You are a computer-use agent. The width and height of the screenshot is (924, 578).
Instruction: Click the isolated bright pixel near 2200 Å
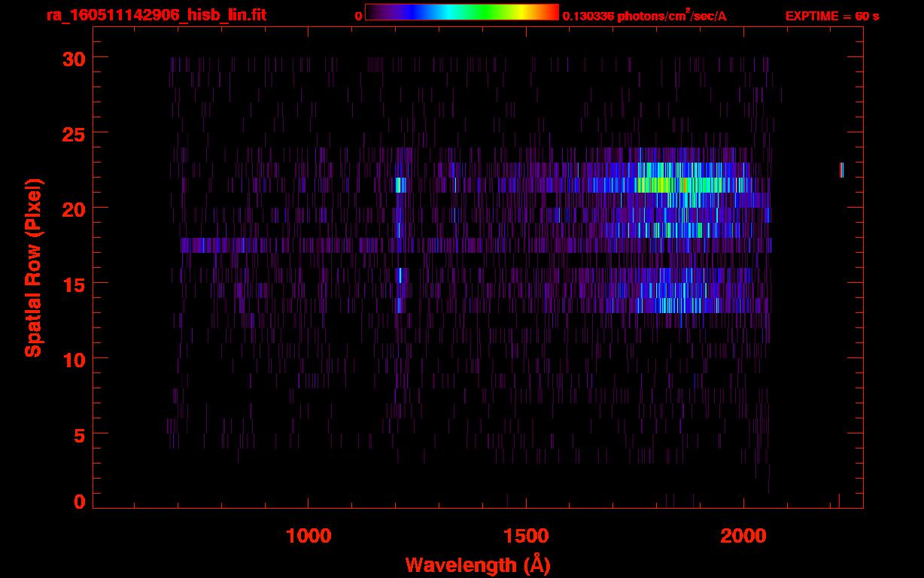pyautogui.click(x=841, y=170)
